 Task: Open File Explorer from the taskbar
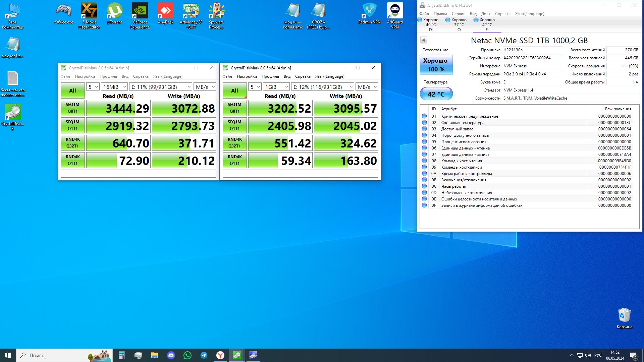pos(155,355)
